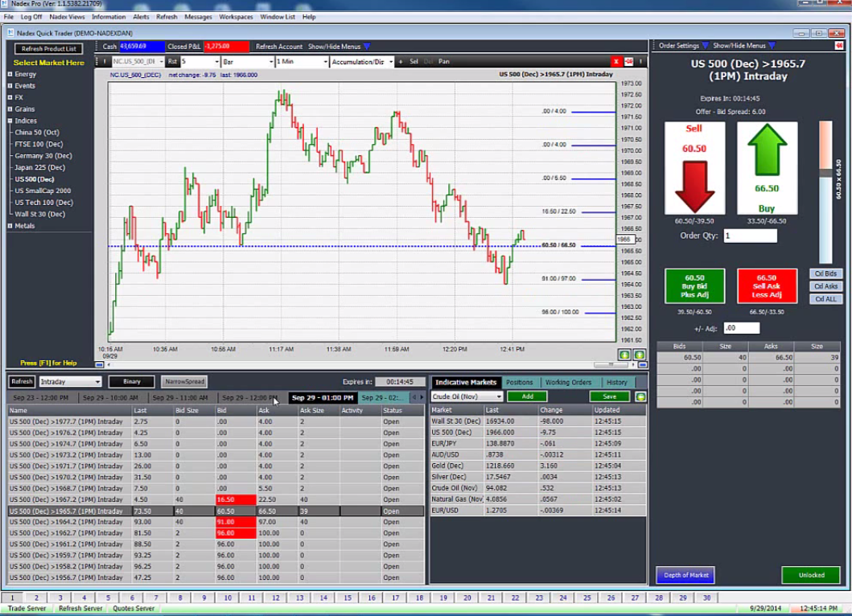Click the green Buy up arrow
The height and width of the screenshot is (616, 852).
767,150
